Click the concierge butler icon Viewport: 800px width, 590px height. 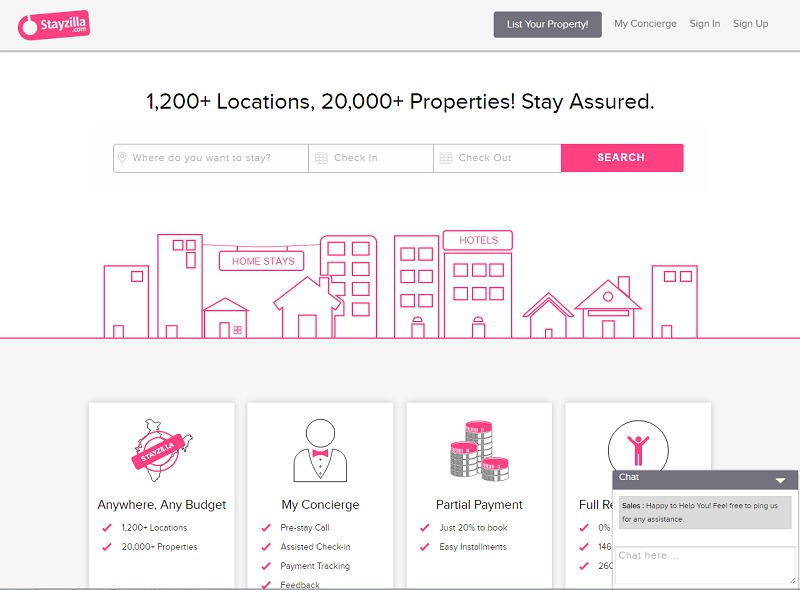320,451
